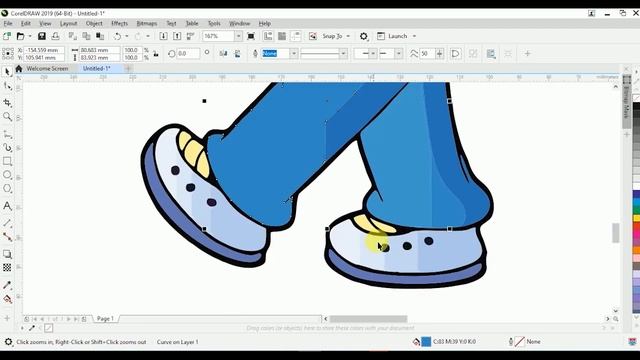This screenshot has height=360, width=640.
Task: Select the Zoom magnifier tool
Action: pyautogui.click(x=7, y=117)
